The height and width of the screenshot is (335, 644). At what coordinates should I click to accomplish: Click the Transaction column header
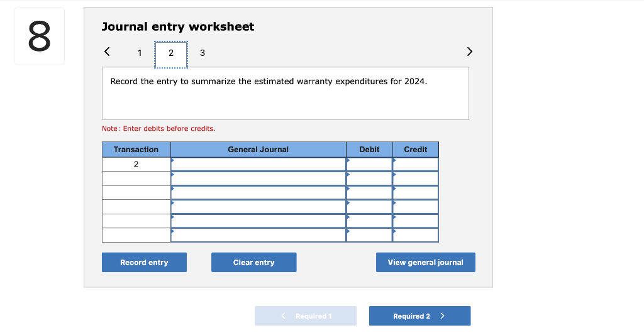coord(136,150)
